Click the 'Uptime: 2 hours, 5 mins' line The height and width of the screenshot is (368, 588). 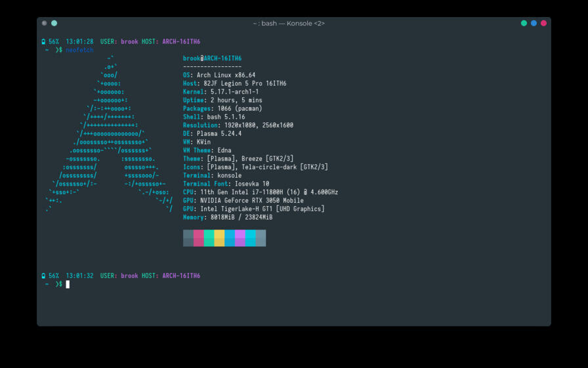[x=222, y=100]
